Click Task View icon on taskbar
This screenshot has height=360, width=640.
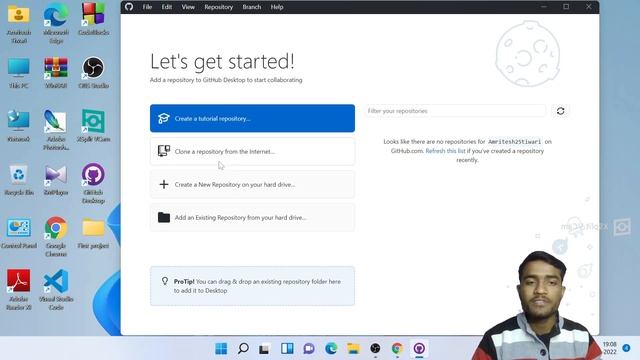pyautogui.click(x=264, y=349)
